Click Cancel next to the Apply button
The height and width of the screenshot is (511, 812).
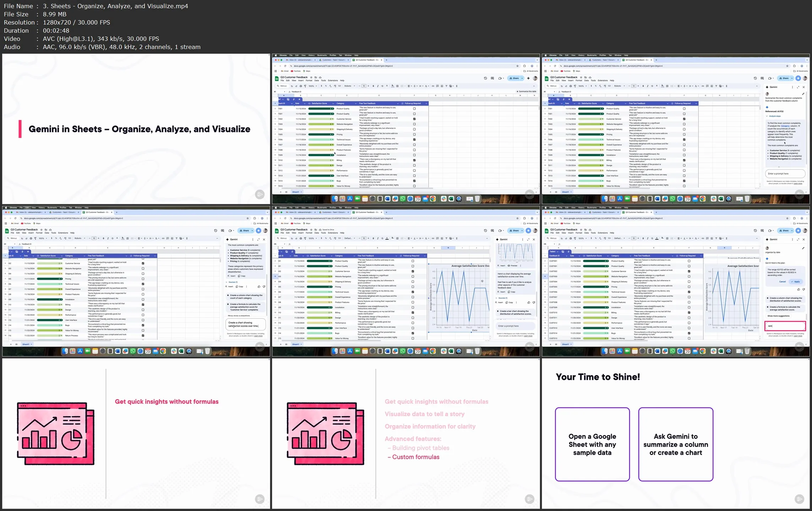click(783, 282)
